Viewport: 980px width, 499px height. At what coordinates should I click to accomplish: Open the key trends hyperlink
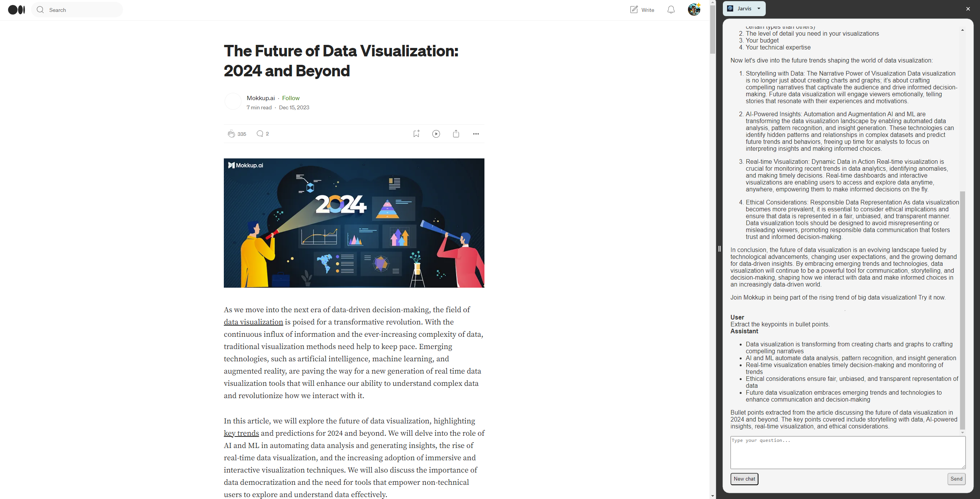[x=241, y=433]
